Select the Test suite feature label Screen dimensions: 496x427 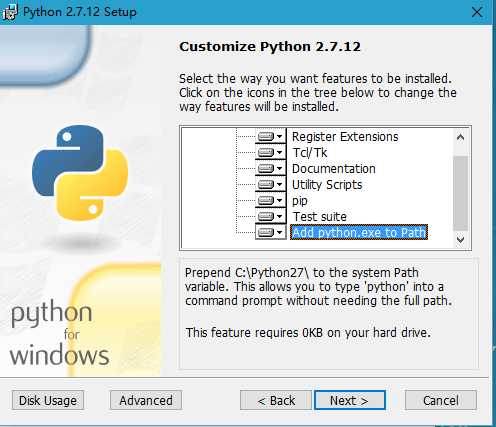pos(320,217)
